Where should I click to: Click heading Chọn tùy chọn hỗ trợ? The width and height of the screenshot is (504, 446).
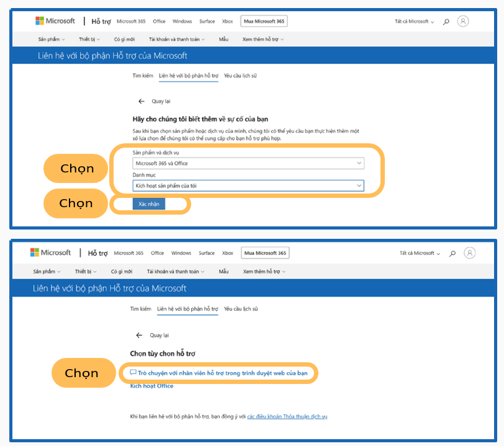[163, 354]
